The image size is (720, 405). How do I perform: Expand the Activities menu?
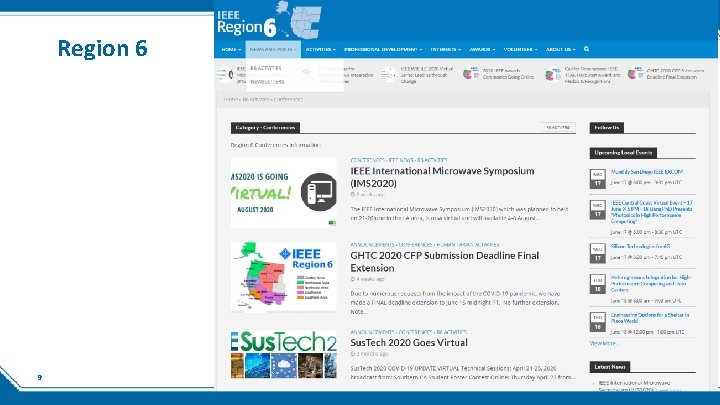click(321, 49)
